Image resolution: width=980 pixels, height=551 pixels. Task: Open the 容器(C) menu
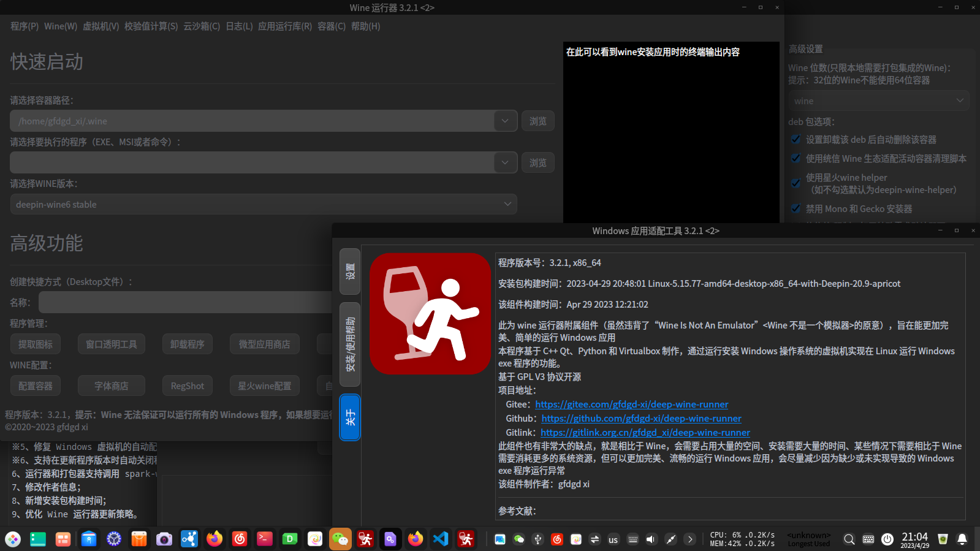tap(332, 26)
